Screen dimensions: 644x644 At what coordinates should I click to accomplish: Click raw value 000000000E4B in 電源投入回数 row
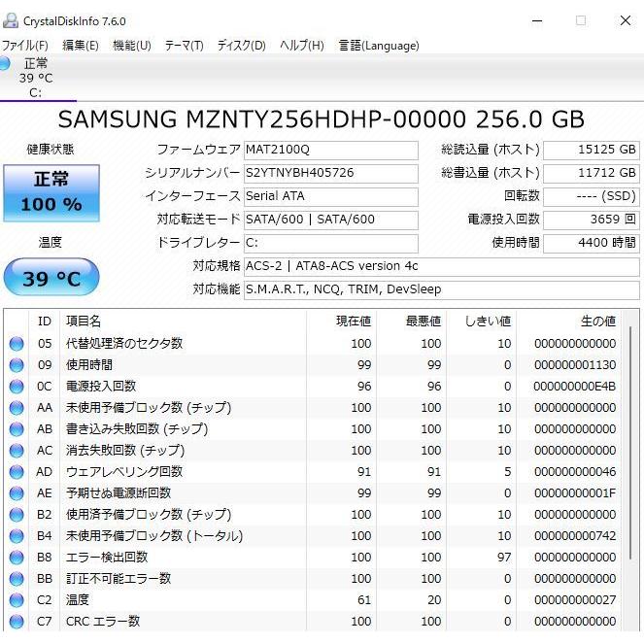pyautogui.click(x=575, y=386)
